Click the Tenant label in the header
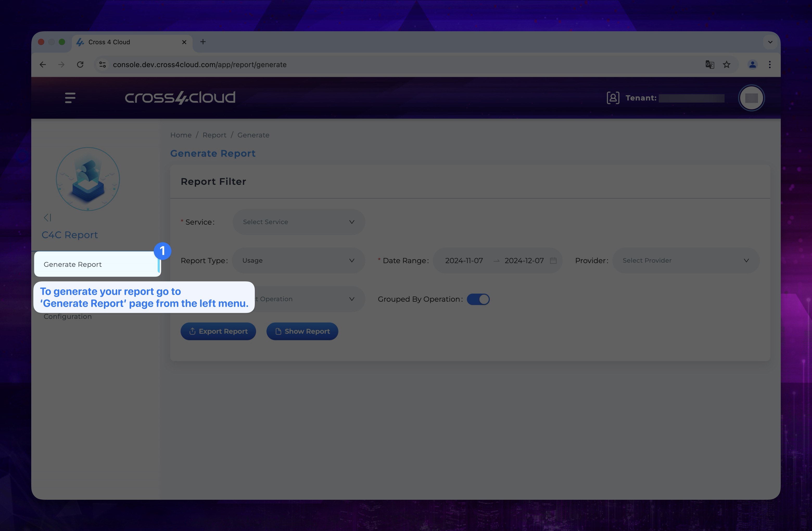The width and height of the screenshot is (812, 531). (x=641, y=98)
